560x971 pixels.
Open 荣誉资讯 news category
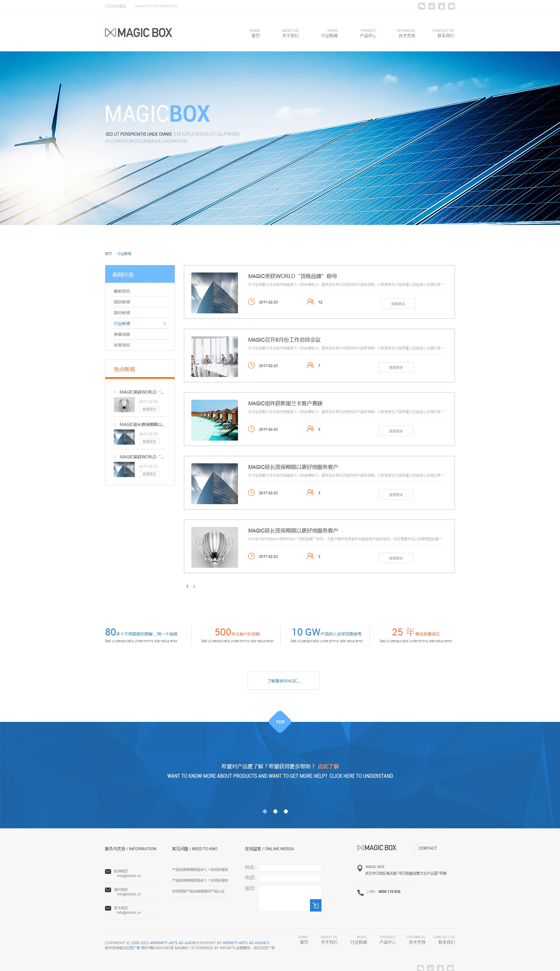[x=122, y=345]
